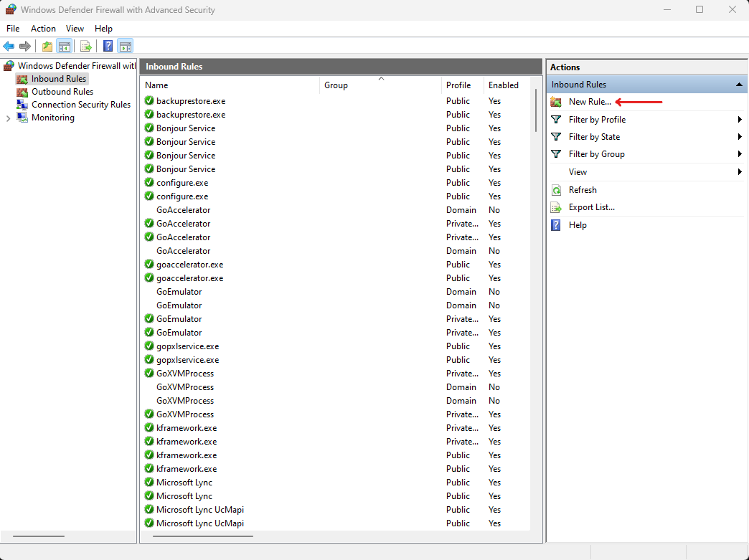This screenshot has width=749, height=560.
Task: Click the Export List toolbar icon
Action: click(x=86, y=47)
